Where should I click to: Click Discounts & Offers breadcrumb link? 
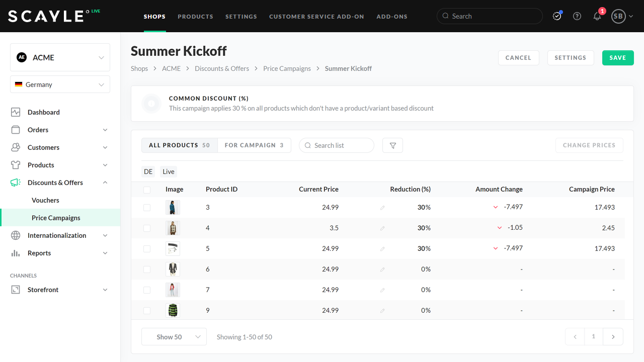(x=222, y=68)
